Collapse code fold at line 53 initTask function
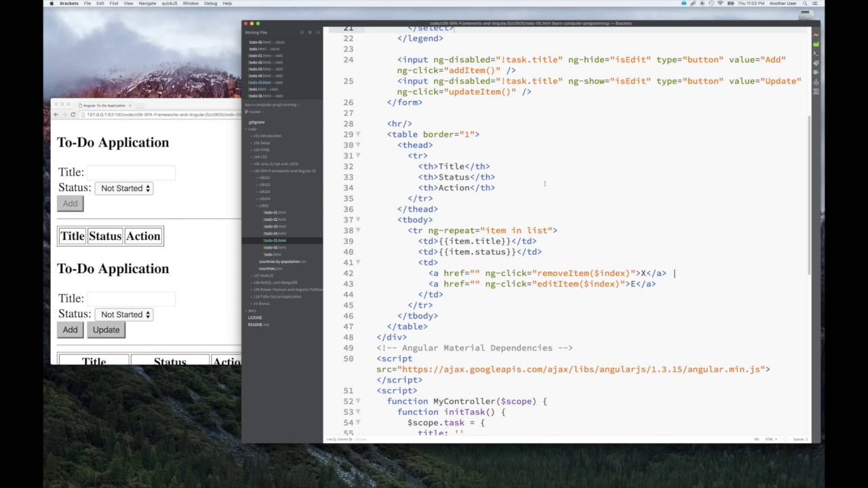Viewport: 868px width, 488px height. (x=359, y=412)
